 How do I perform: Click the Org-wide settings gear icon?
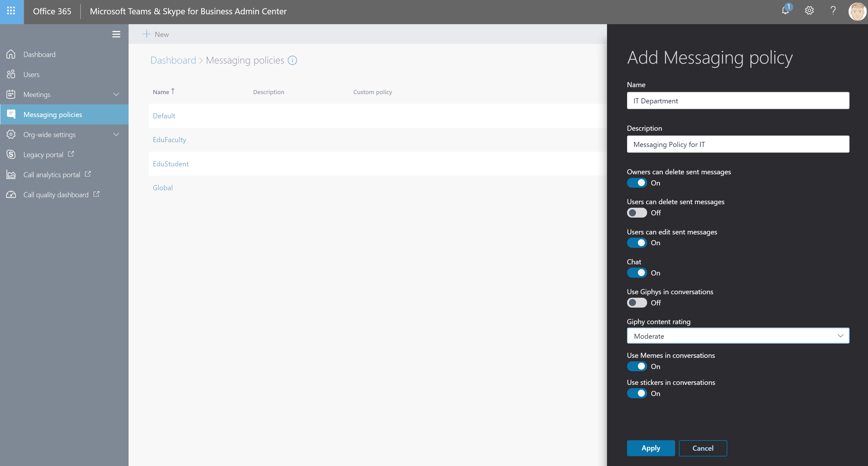tap(11, 134)
